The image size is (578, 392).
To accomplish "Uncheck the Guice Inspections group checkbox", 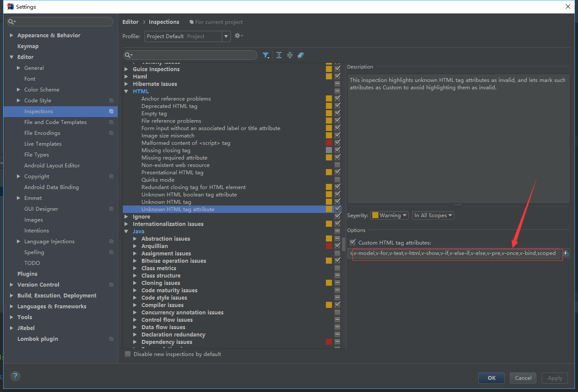I will (338, 69).
